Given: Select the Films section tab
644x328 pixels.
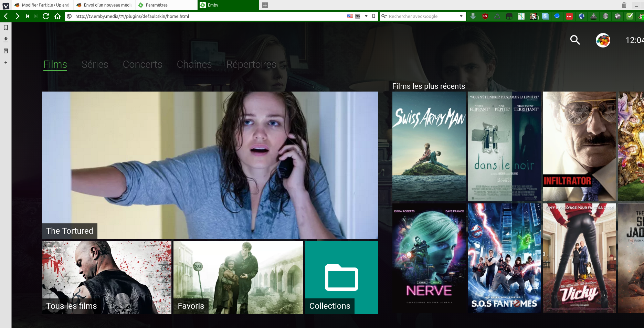Looking at the screenshot, I should click(x=55, y=64).
